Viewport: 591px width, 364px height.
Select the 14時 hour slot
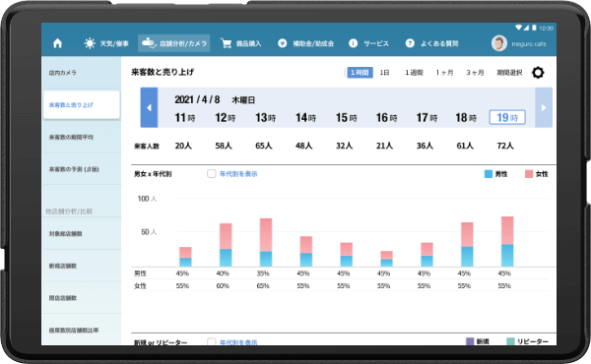[x=305, y=118]
